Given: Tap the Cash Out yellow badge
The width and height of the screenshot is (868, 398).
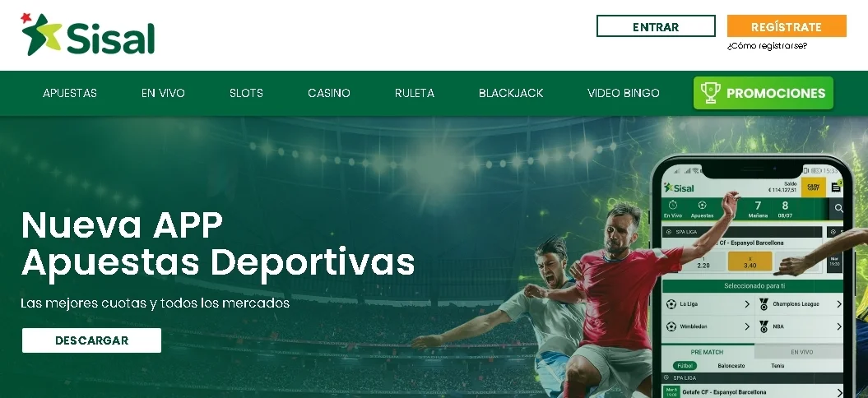Looking at the screenshot, I should point(813,187).
